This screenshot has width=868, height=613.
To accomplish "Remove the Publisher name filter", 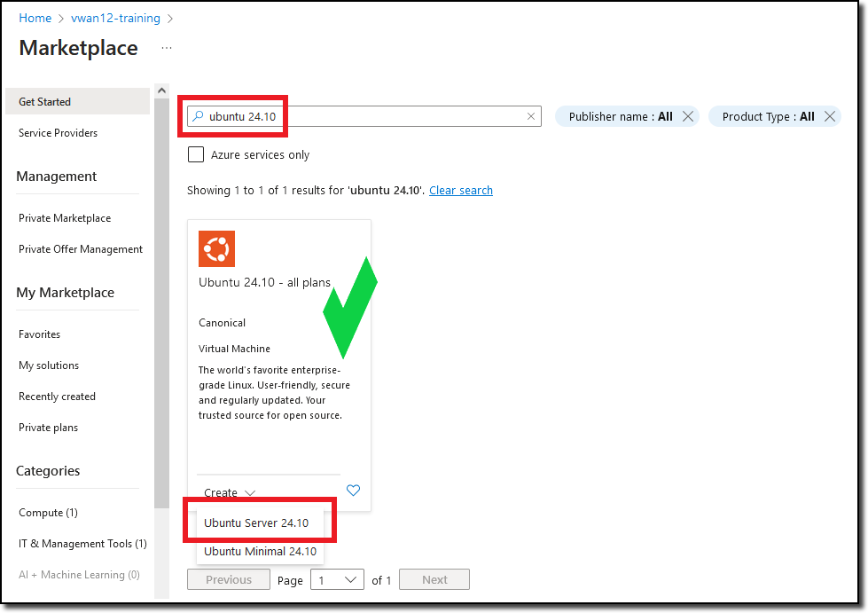I will point(687,116).
